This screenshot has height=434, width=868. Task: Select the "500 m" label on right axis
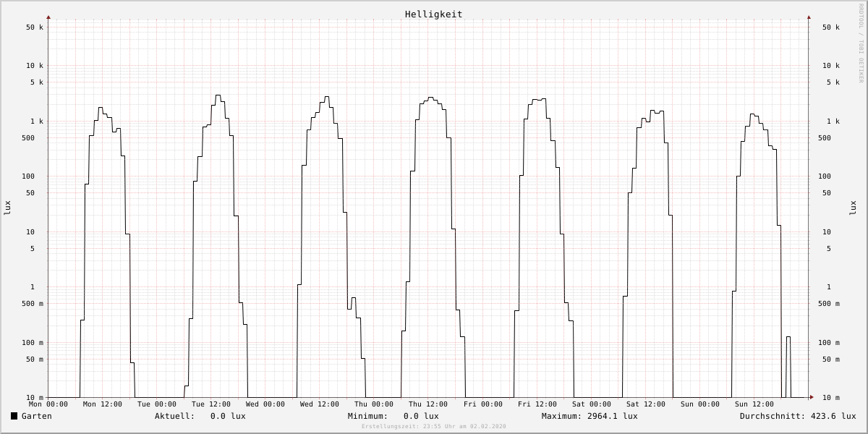pyautogui.click(x=829, y=304)
